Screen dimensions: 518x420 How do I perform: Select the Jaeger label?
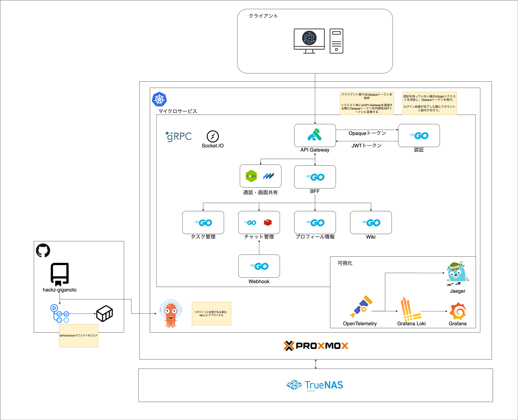coord(457,291)
